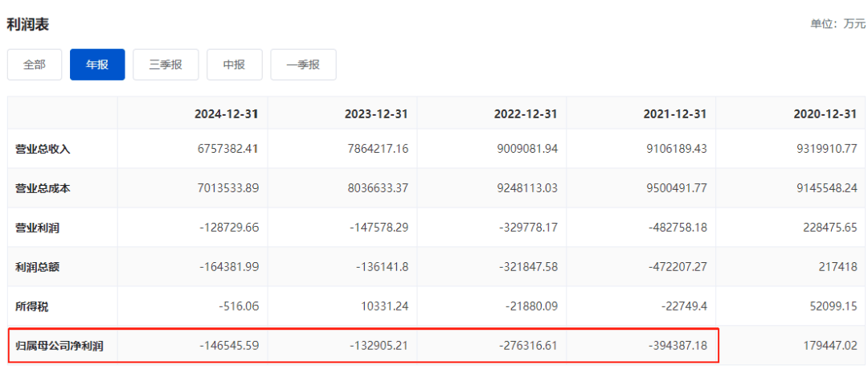Click the 归属母公司净利润 row label
Screen dimensions: 868x374
tap(59, 347)
